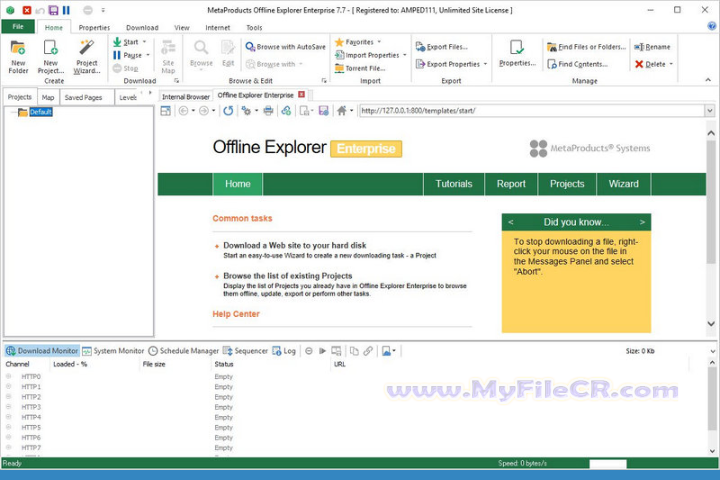Click the browser address URL field
The height and width of the screenshot is (480, 720).
coord(532,111)
